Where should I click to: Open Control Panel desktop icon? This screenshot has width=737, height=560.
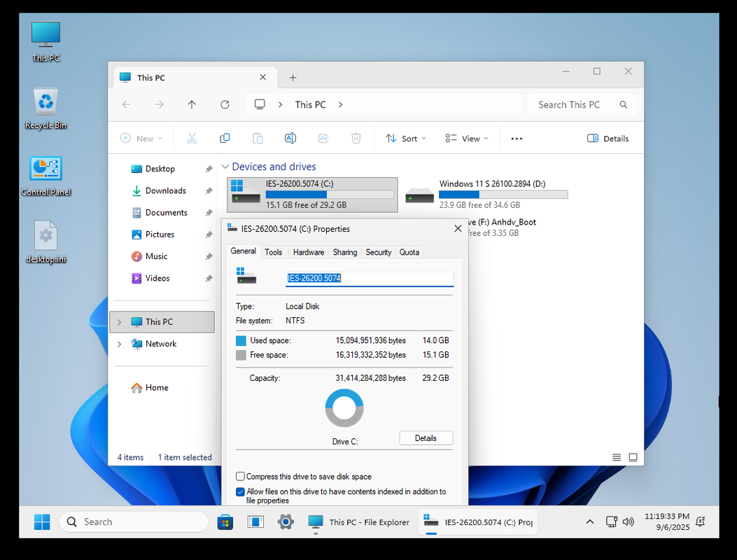45,176
